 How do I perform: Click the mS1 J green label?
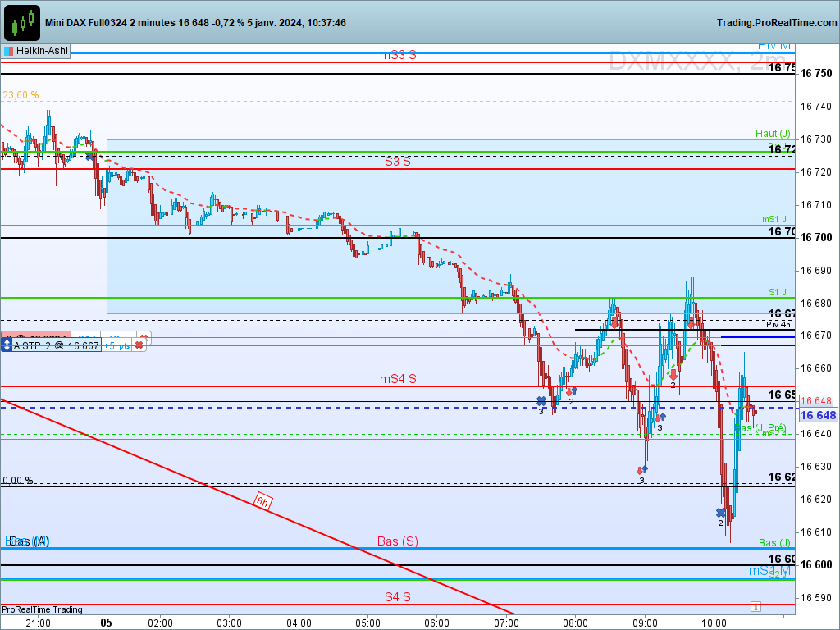tap(774, 219)
